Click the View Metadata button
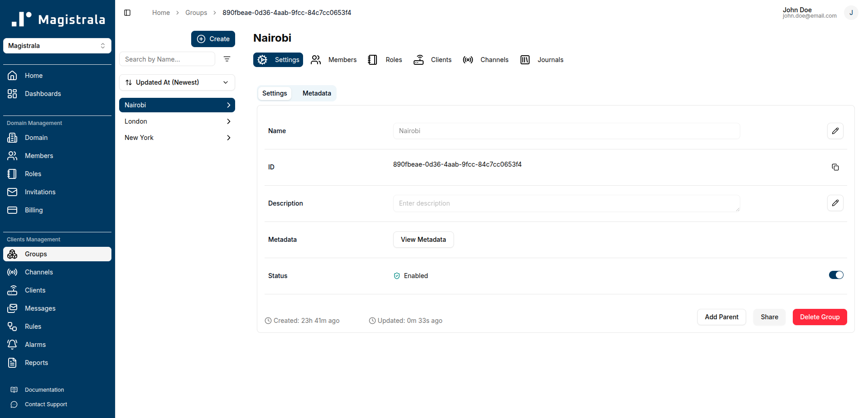This screenshot has height=418, width=868. (423, 240)
